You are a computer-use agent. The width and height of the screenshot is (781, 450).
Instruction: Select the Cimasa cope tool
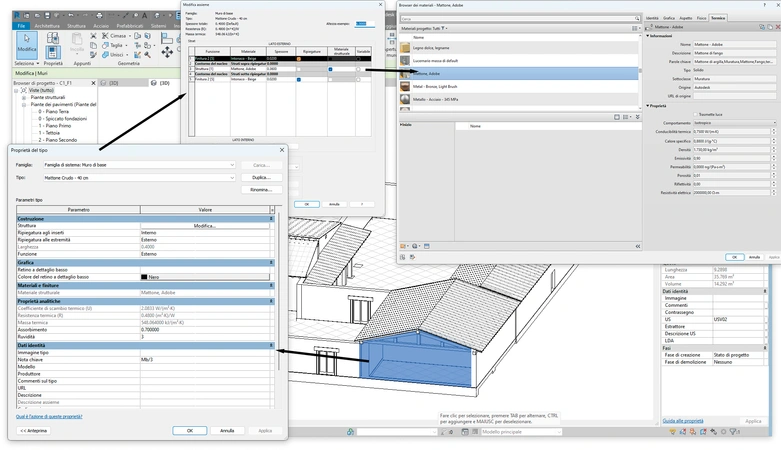pos(114,36)
